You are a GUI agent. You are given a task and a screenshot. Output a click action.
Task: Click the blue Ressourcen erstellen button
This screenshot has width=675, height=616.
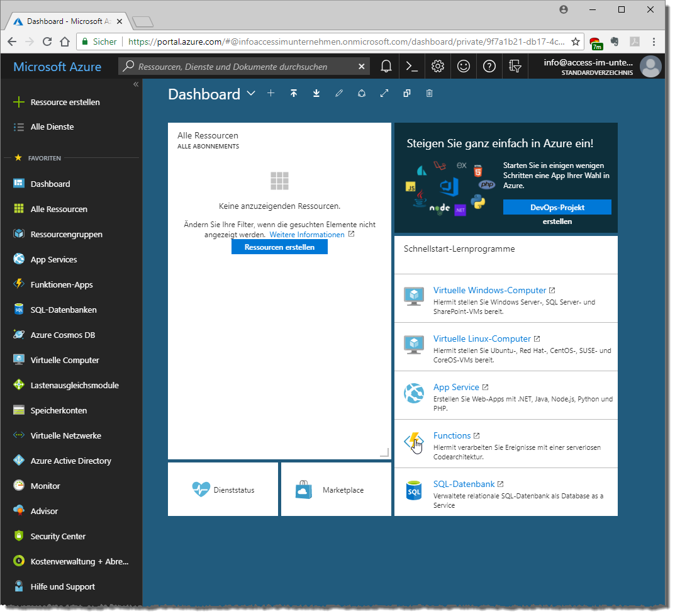(x=279, y=247)
